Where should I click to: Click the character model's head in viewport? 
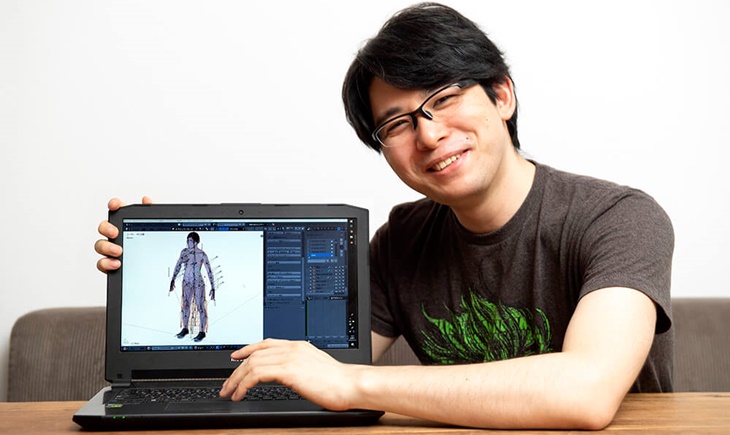[192, 239]
